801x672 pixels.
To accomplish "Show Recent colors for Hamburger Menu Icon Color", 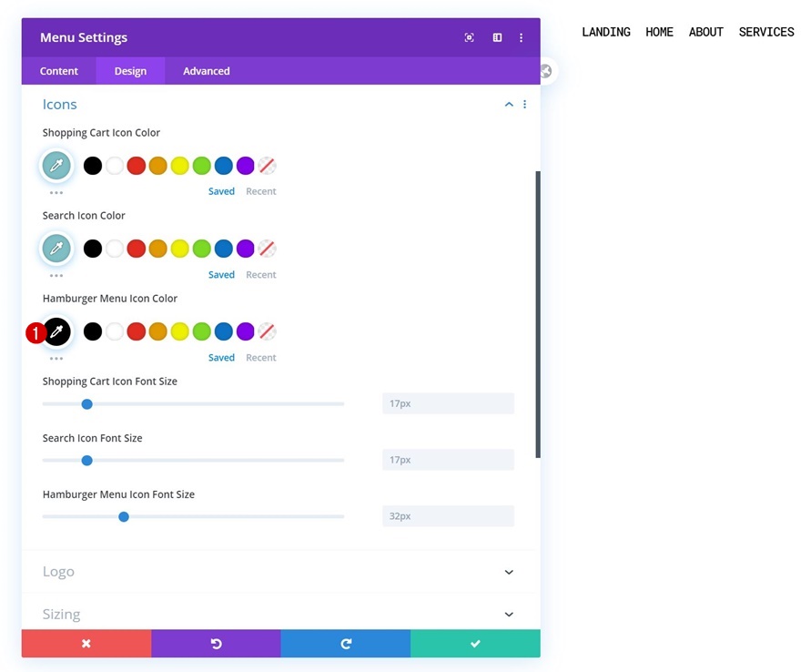I will coord(261,357).
